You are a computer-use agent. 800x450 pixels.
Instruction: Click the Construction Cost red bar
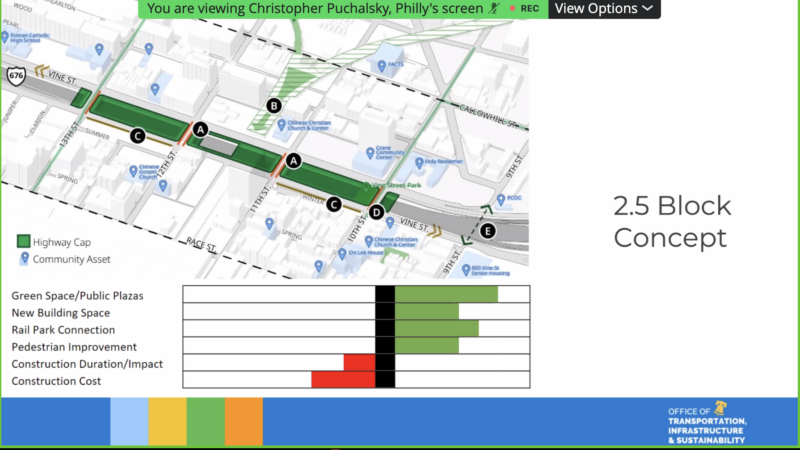[343, 380]
